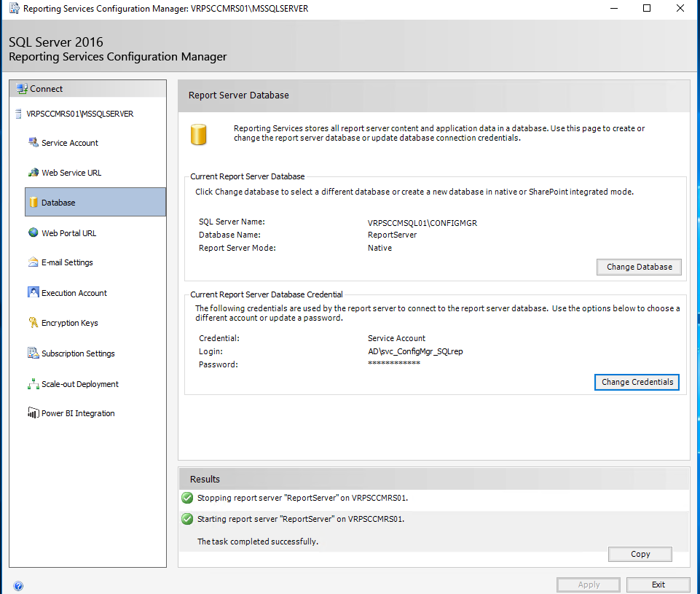Click the masked password asterisks
This screenshot has width=700, height=594.
[394, 363]
